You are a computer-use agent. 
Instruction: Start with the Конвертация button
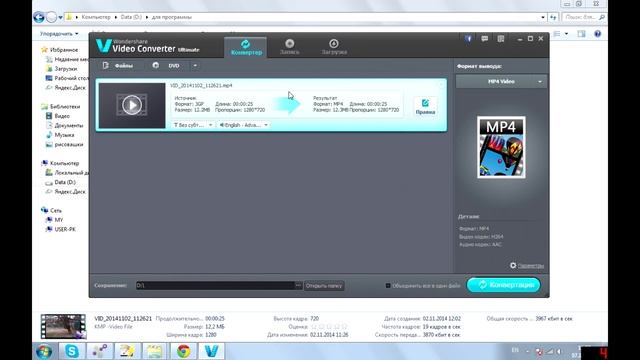[x=503, y=285]
